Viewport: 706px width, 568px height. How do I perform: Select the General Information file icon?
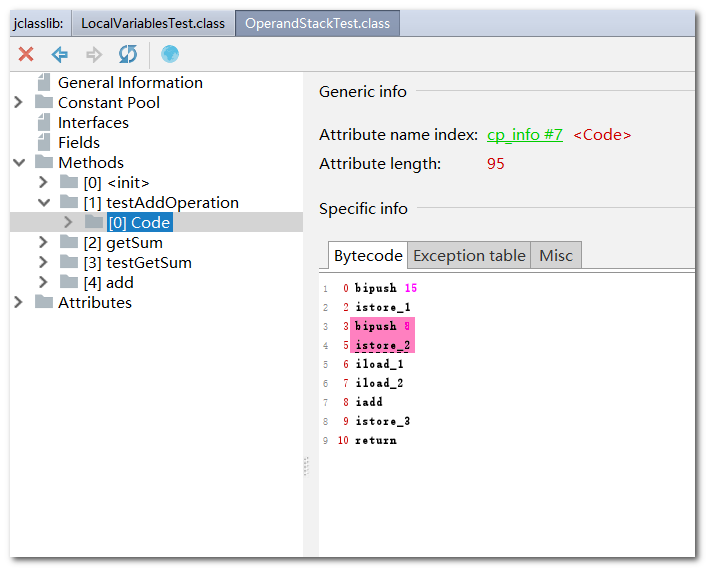43,83
